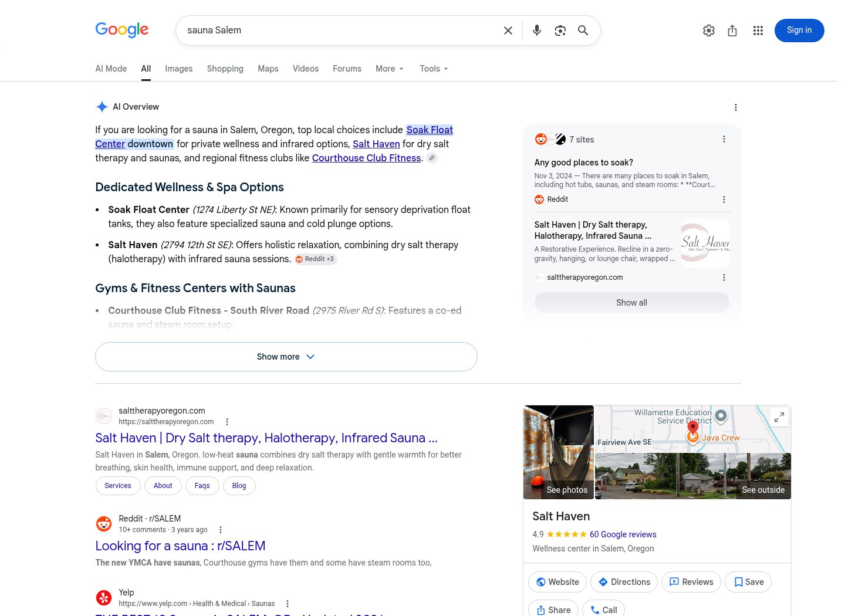The image size is (845, 616).
Task: Open Reviews button in knowledge panel
Action: tap(691, 582)
